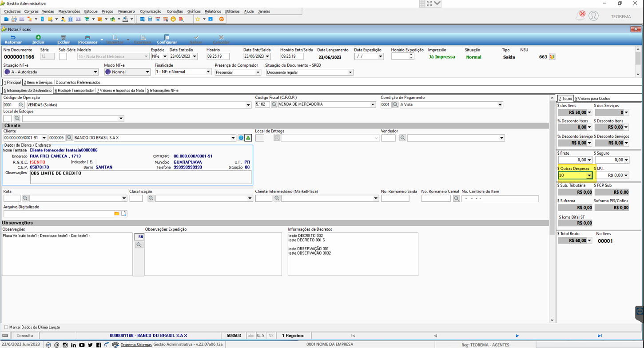Open the Finalidade dropdown
Screen dimensions: 644x348
(209, 72)
